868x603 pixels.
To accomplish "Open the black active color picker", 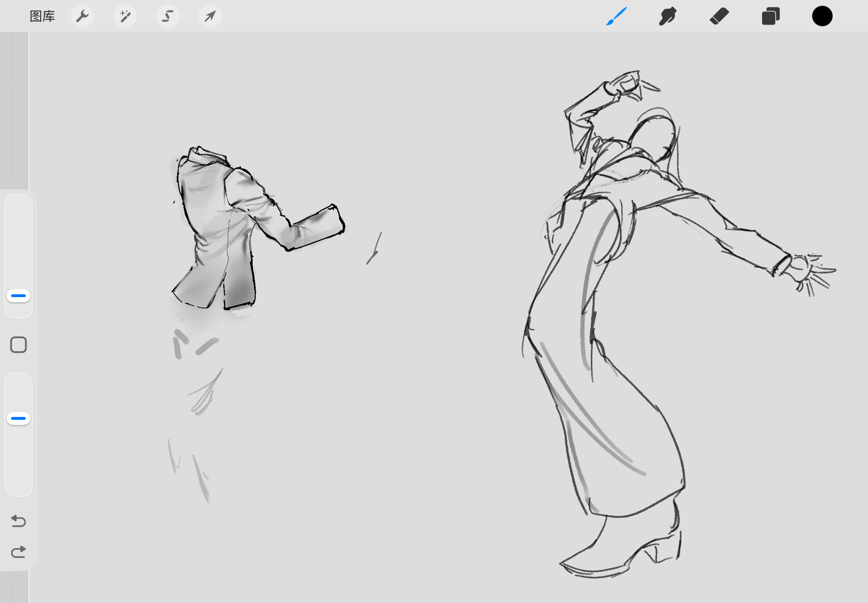I will coord(822,16).
